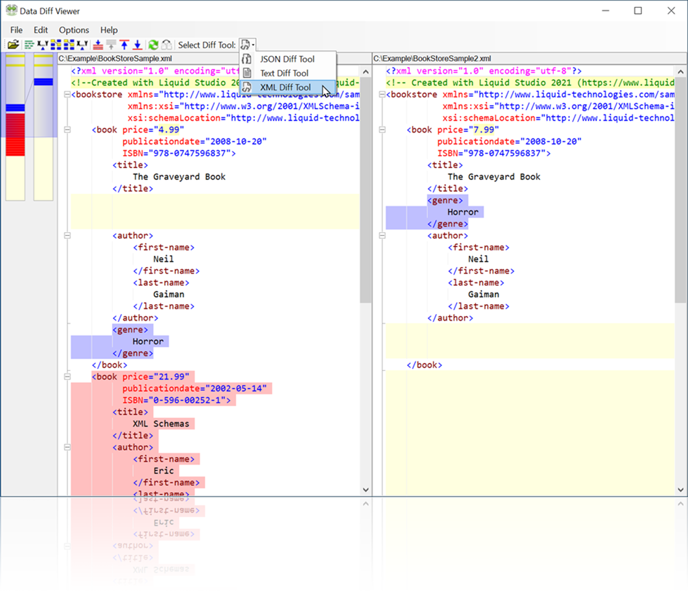The width and height of the screenshot is (688, 616).
Task: Open the Select Diff Tool dropdown button
Action: [x=248, y=45]
